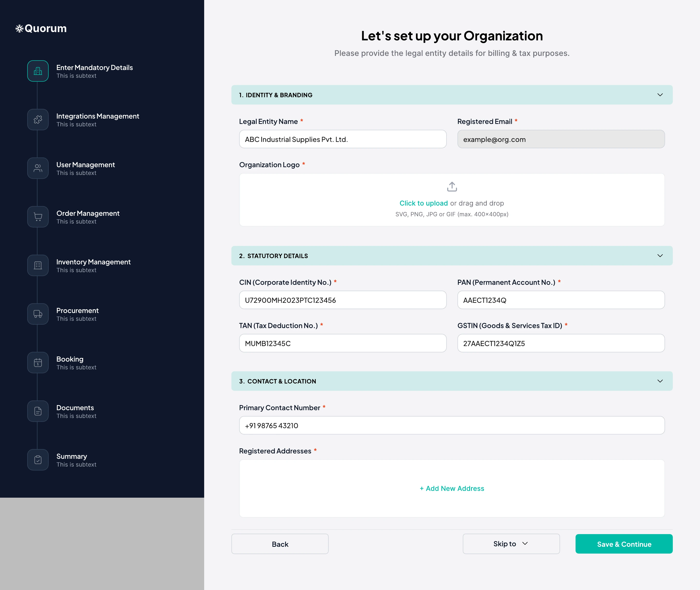Viewport: 700px width, 590px height.
Task: Click the 'Click to upload' link
Action: [423, 203]
